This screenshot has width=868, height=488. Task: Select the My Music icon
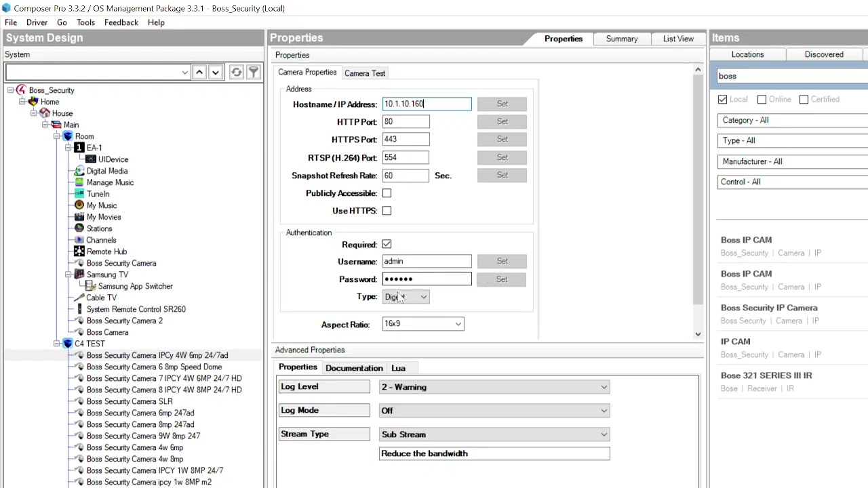pos(79,205)
